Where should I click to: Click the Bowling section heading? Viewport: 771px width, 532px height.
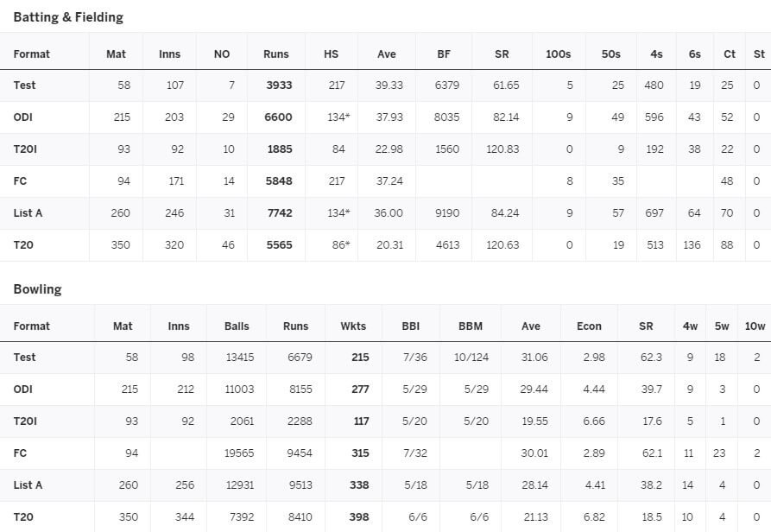[x=37, y=289]
